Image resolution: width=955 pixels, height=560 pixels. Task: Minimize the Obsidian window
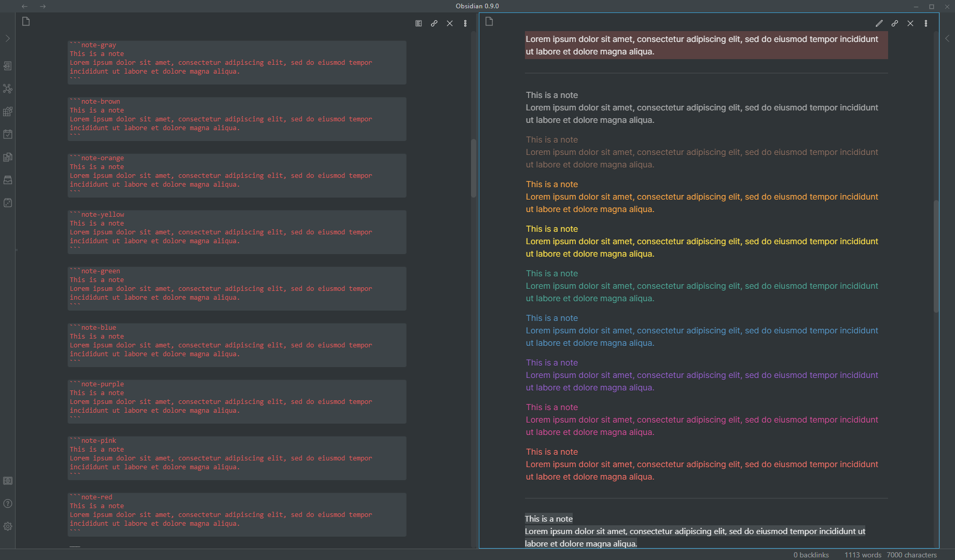tap(916, 6)
